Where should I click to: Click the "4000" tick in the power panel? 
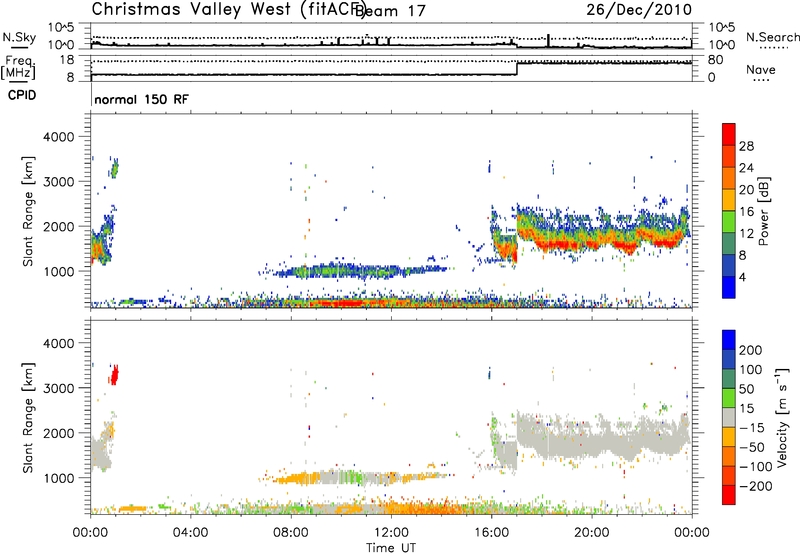click(x=59, y=137)
